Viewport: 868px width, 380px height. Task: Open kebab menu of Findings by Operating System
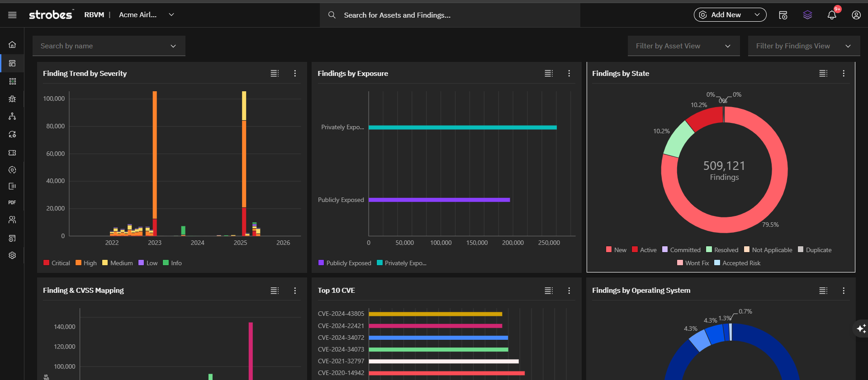844,291
